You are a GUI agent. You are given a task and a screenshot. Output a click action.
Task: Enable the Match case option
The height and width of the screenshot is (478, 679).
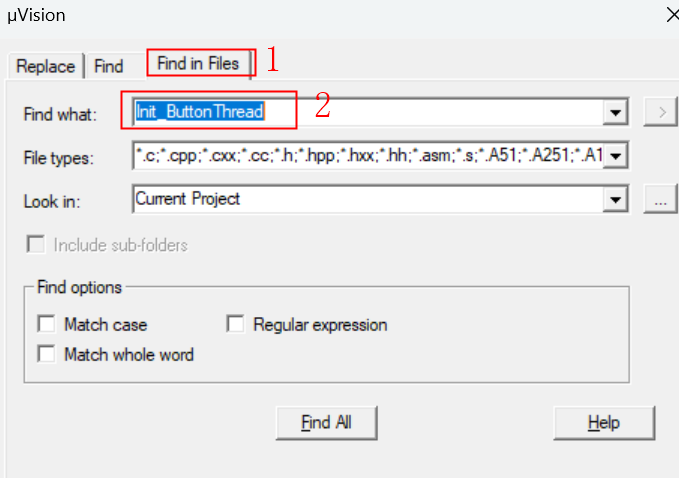[46, 324]
